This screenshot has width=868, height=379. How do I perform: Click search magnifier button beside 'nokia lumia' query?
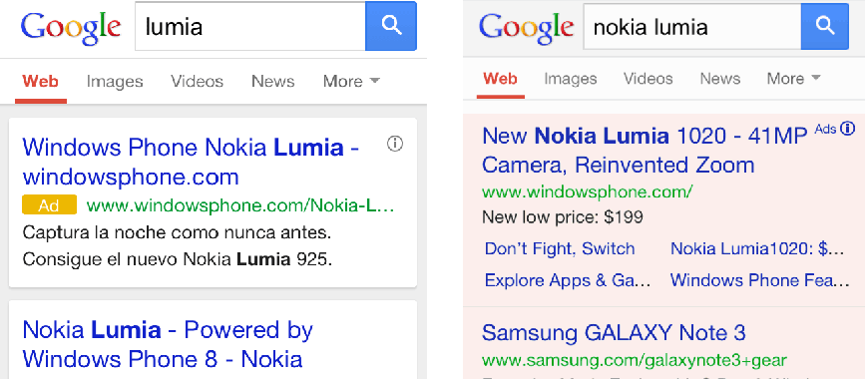(825, 26)
